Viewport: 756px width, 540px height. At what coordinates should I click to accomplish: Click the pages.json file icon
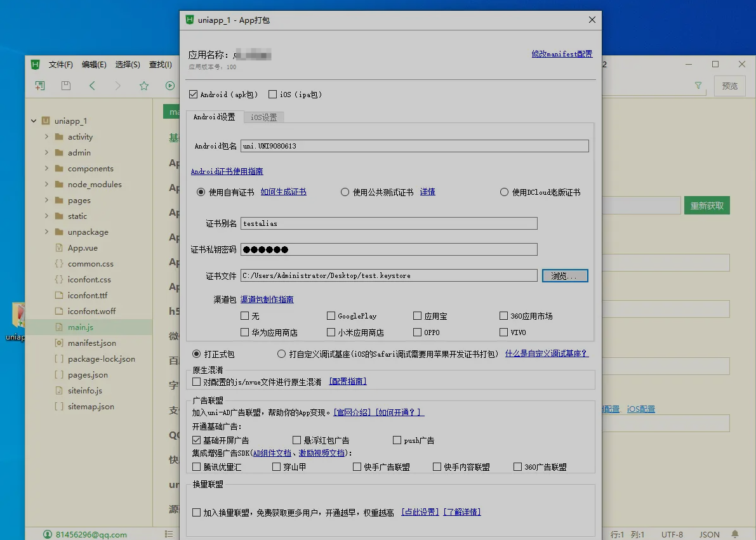click(x=59, y=374)
